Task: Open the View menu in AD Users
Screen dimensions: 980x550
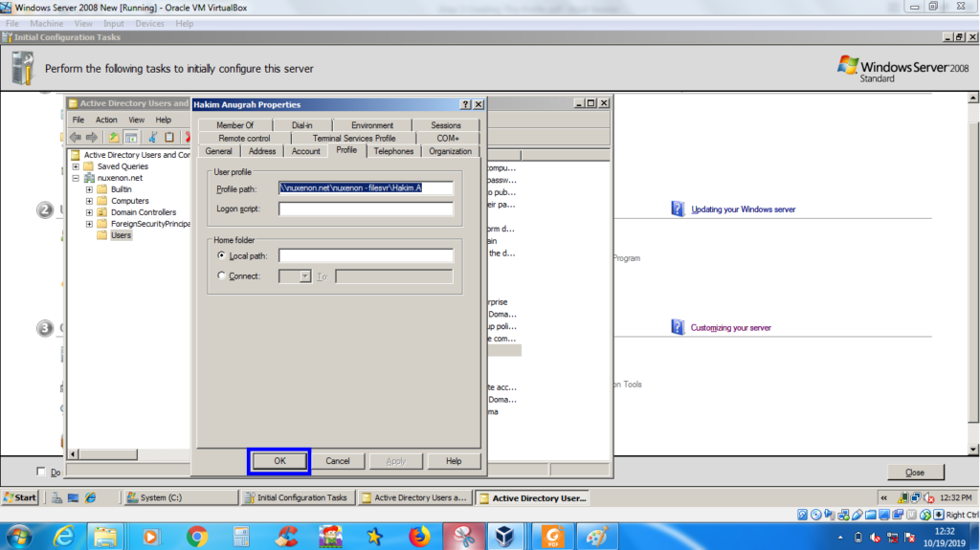Action: click(136, 120)
